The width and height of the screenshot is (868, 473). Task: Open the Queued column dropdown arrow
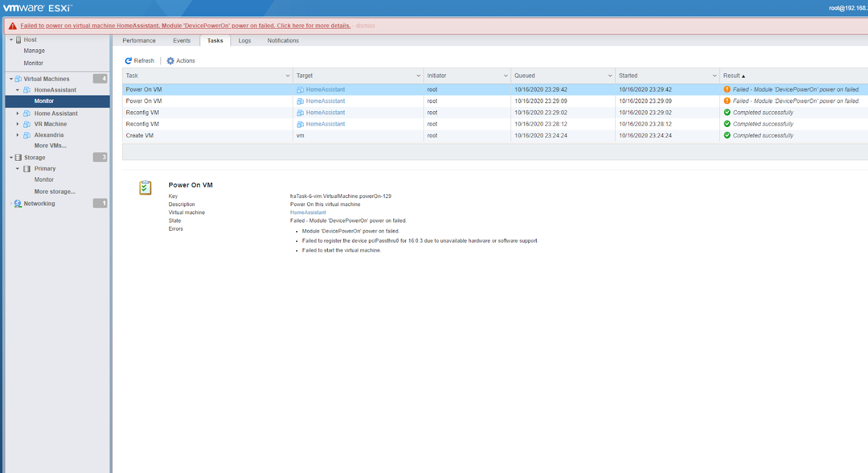tap(610, 76)
